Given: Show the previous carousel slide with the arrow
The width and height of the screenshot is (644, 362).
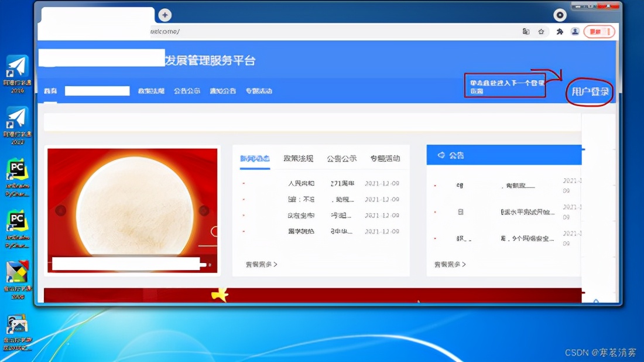Looking at the screenshot, I should pyautogui.click(x=61, y=211).
